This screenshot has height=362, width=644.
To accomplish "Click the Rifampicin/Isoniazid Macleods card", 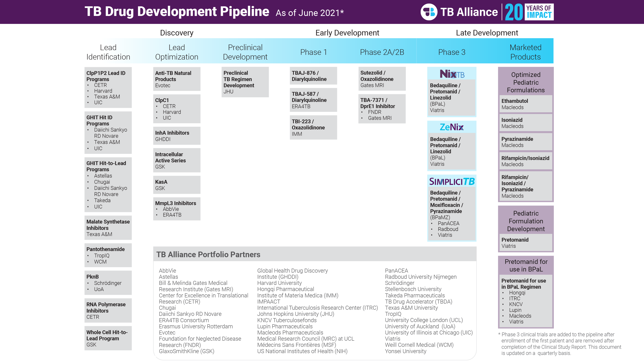I will [526, 161].
